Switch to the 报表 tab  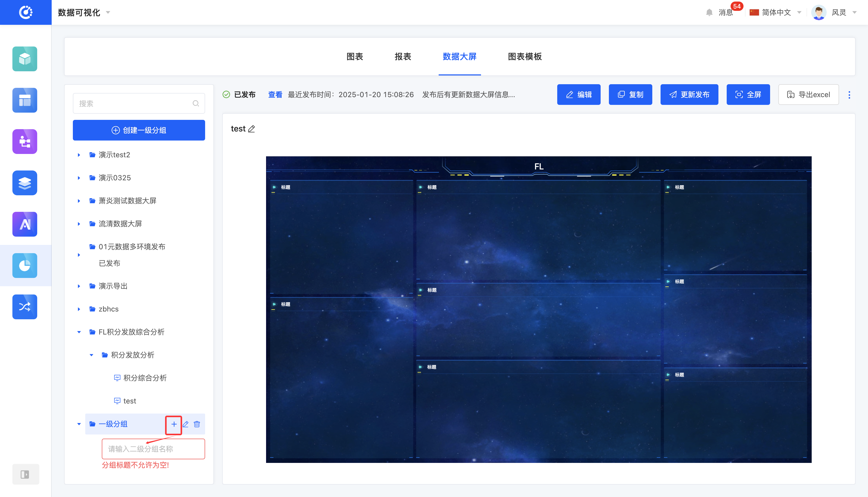pyautogui.click(x=403, y=57)
